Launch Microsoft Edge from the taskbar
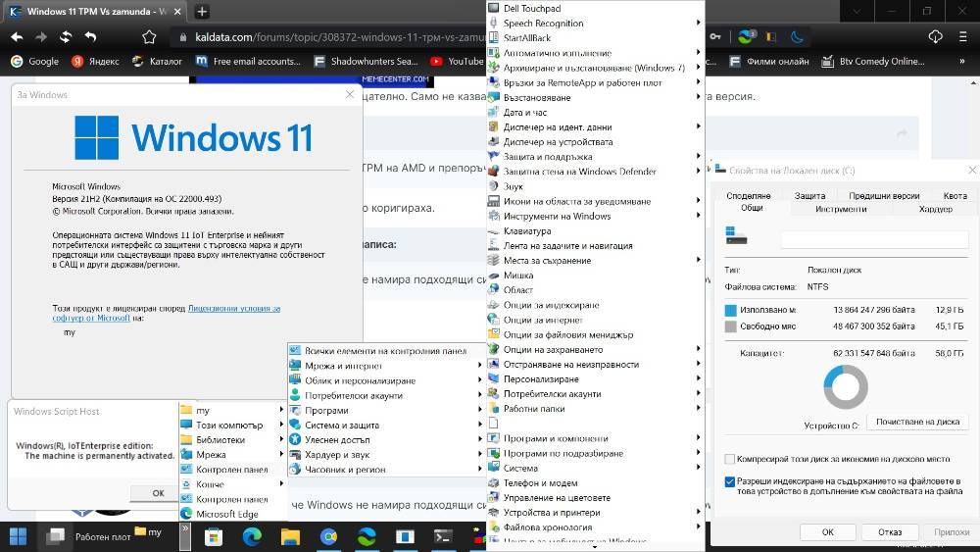The height and width of the screenshot is (552, 980). pos(252,536)
